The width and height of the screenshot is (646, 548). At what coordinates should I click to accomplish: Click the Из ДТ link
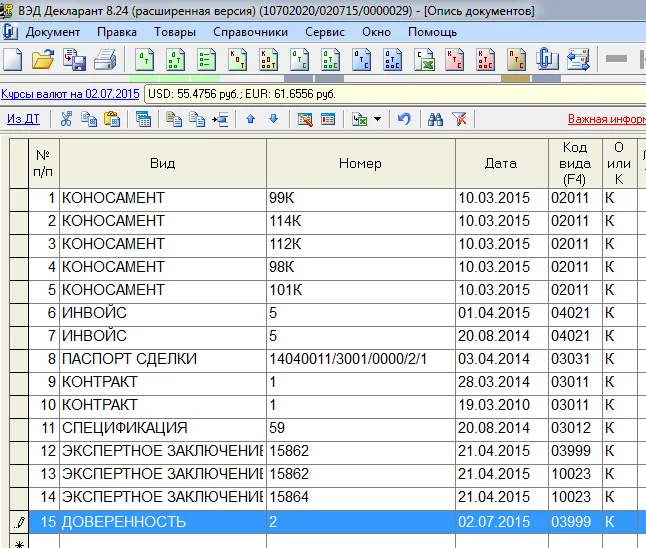coord(23,119)
